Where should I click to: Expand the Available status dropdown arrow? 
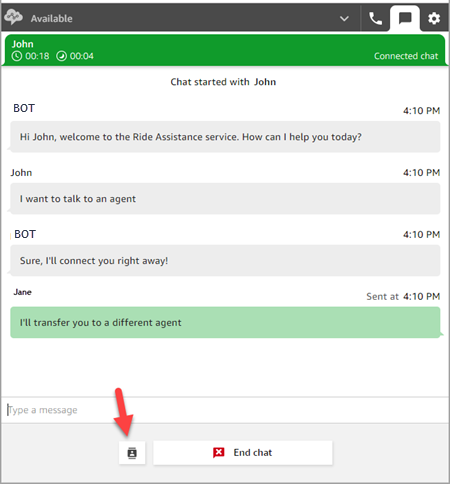pos(344,18)
